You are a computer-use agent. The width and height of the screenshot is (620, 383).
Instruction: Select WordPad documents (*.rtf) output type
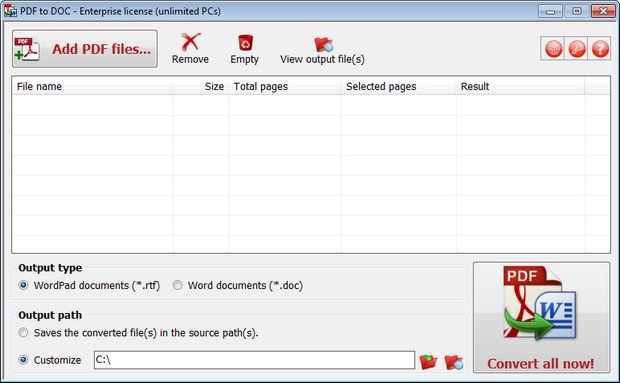pos(89,285)
